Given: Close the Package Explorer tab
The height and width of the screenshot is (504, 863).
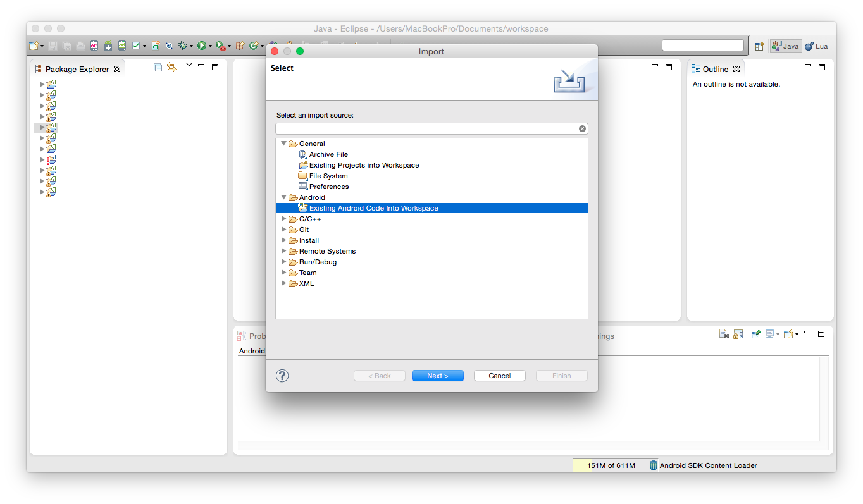Looking at the screenshot, I should (117, 69).
